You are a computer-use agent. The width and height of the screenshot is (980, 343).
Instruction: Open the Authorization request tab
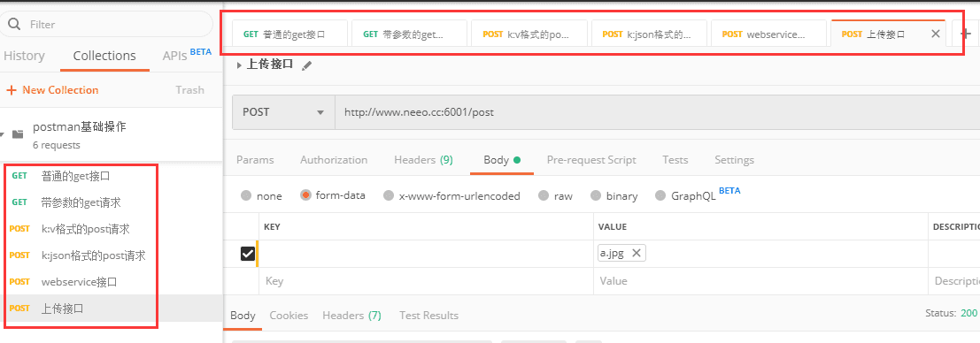334,160
